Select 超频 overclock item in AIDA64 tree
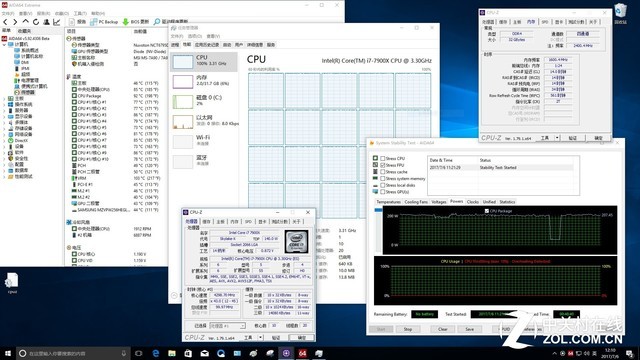Image resolution: width=640 pixels, height=360 pixels. coord(23,74)
